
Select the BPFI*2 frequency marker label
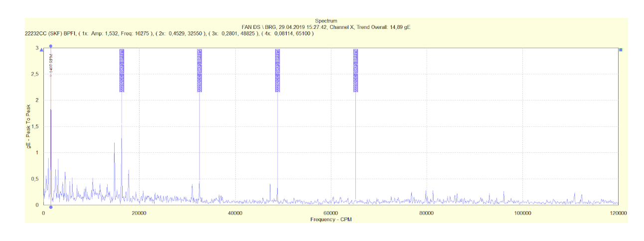tap(199, 70)
